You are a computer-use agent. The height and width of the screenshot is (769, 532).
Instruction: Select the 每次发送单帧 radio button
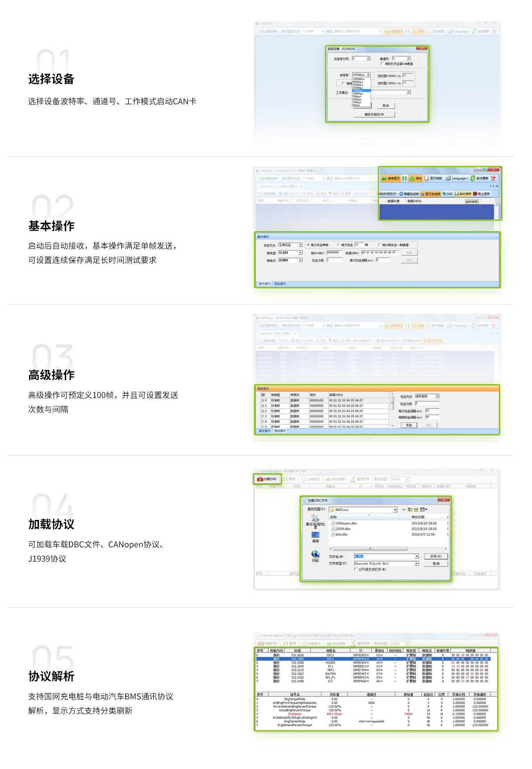[x=308, y=245]
